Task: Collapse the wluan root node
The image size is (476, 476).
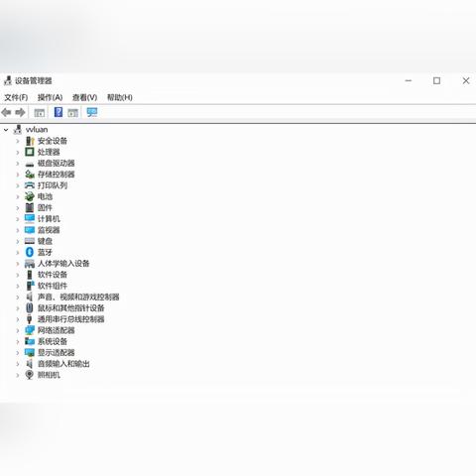Action: [6, 130]
